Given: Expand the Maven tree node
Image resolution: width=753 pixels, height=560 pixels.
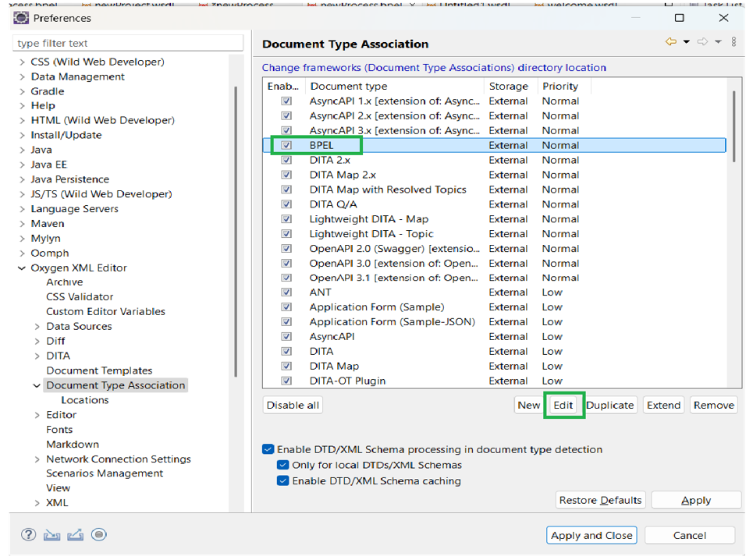Looking at the screenshot, I should 22,224.
